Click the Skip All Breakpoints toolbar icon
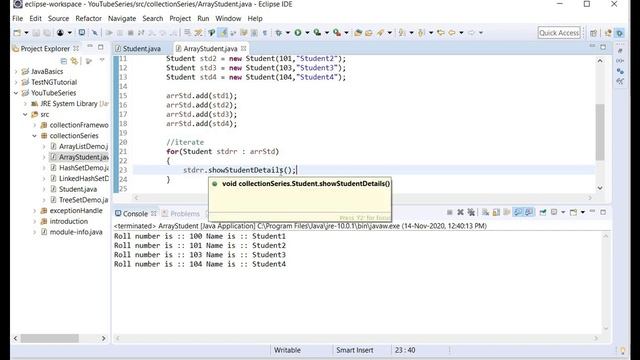The width and height of the screenshot is (640, 360). (95, 33)
